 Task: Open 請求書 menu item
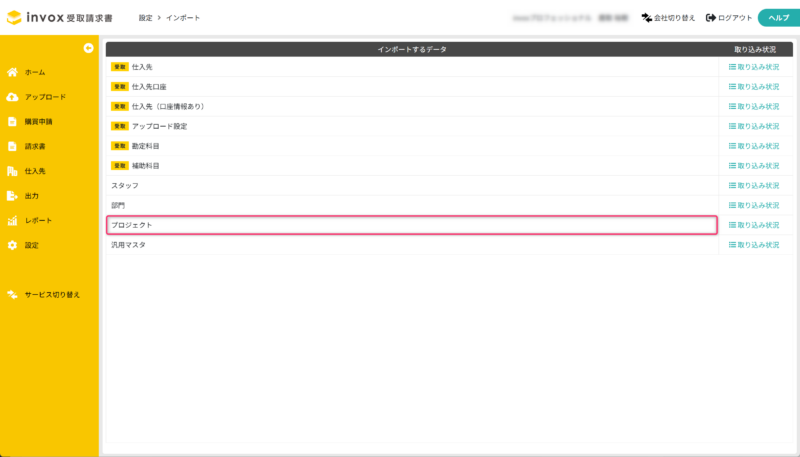35,146
